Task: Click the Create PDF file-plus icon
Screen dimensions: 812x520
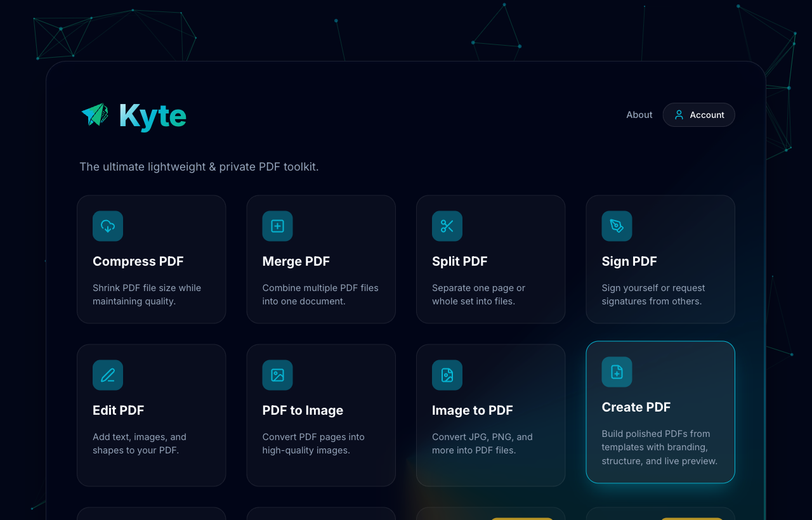Action: pyautogui.click(x=617, y=372)
